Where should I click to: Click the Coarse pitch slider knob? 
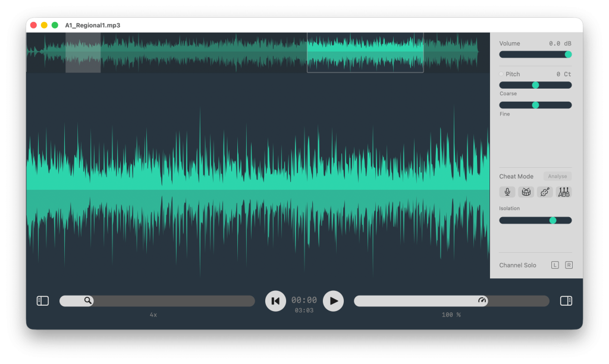click(535, 85)
